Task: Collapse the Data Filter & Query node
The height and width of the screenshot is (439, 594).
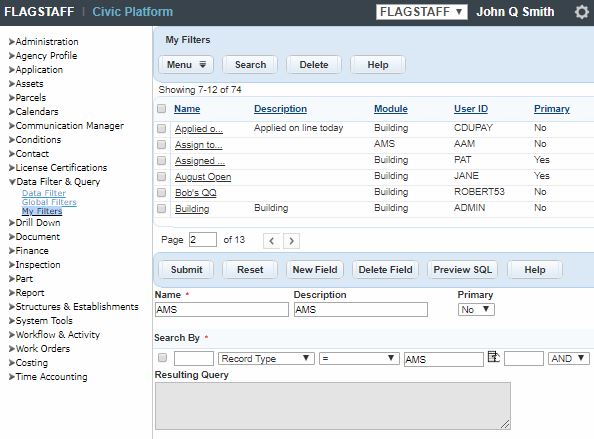Action: tap(12, 182)
